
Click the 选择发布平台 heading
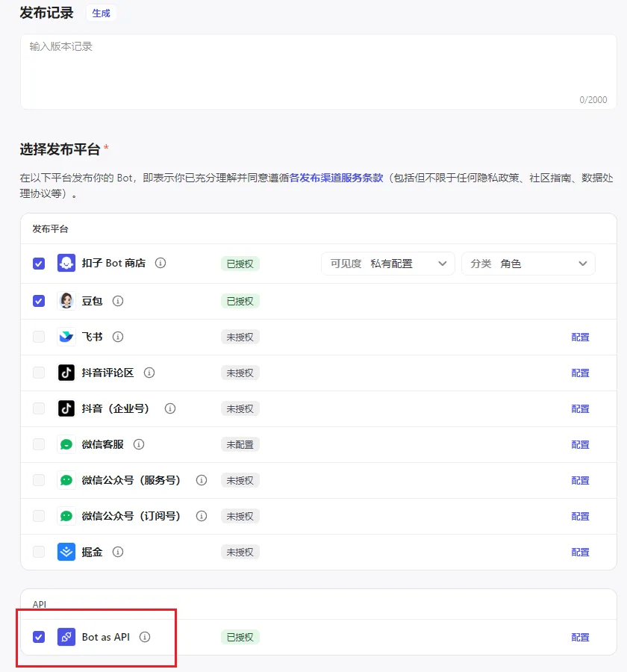pyautogui.click(x=60, y=149)
